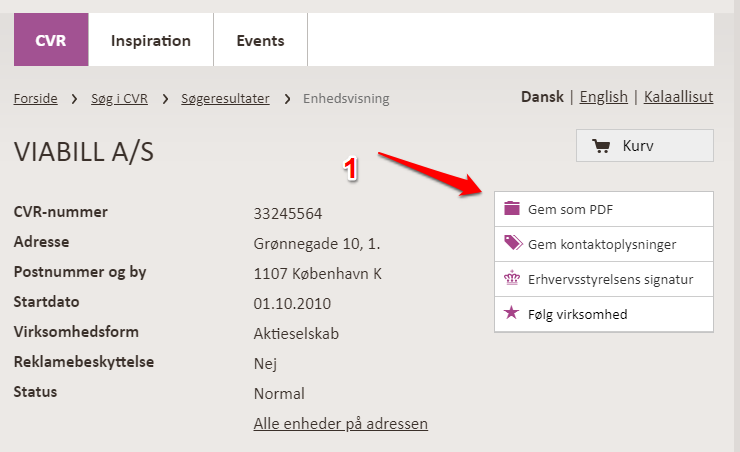Open the Events tab
This screenshot has height=452, width=740.
[x=261, y=40]
